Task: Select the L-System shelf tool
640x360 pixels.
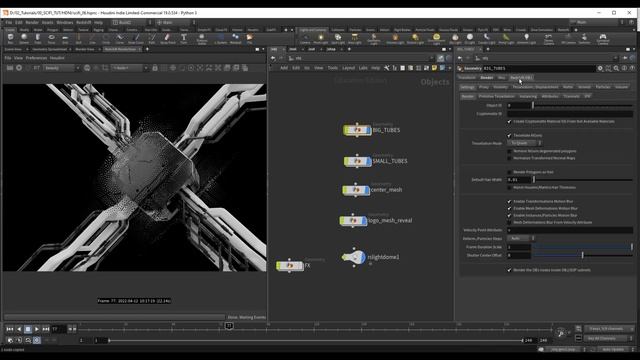Action: coord(220,39)
